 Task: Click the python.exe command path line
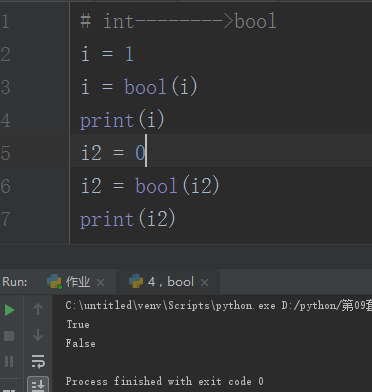pos(219,305)
